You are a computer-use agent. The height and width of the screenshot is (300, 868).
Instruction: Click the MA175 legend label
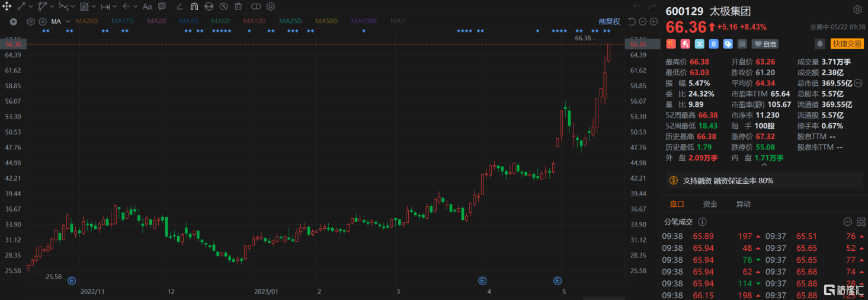tap(123, 21)
